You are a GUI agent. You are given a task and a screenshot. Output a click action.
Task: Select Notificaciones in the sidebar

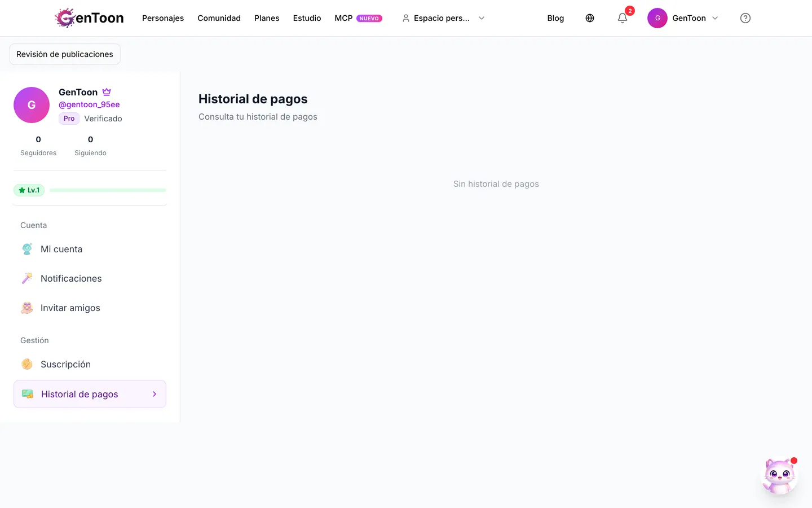[x=90, y=278]
